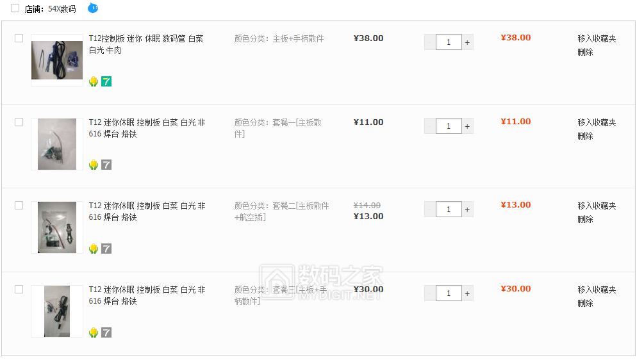Image resolution: width=644 pixels, height=360 pixels.
Task: Click yellow badge icon under the ¥13.00 item
Action: (94, 249)
